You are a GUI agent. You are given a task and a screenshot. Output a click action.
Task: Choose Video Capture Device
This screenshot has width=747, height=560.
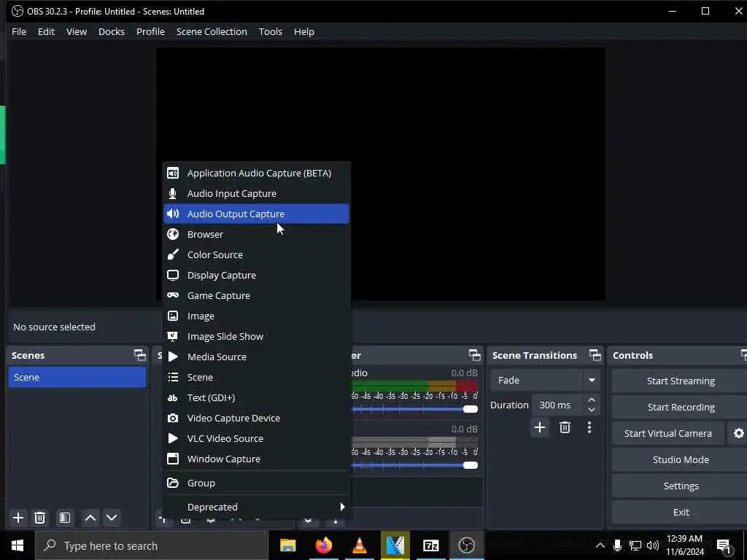256,418
